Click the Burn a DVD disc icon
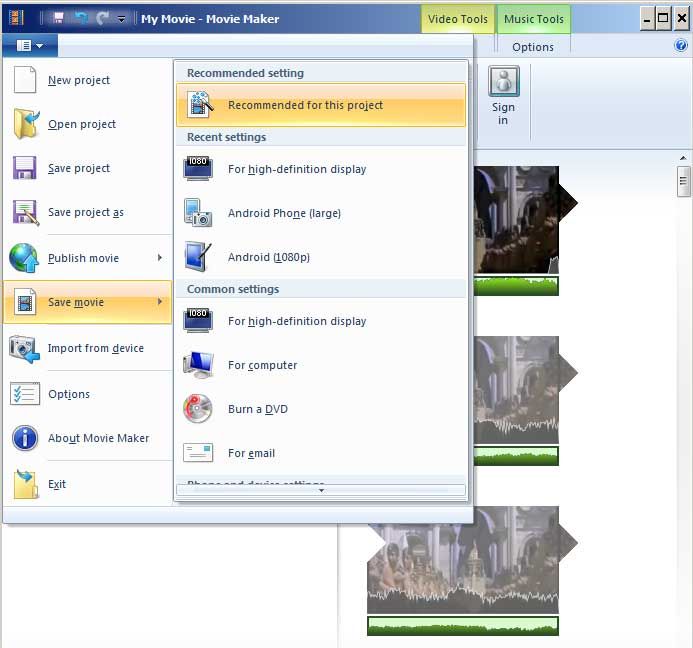 (x=198, y=409)
